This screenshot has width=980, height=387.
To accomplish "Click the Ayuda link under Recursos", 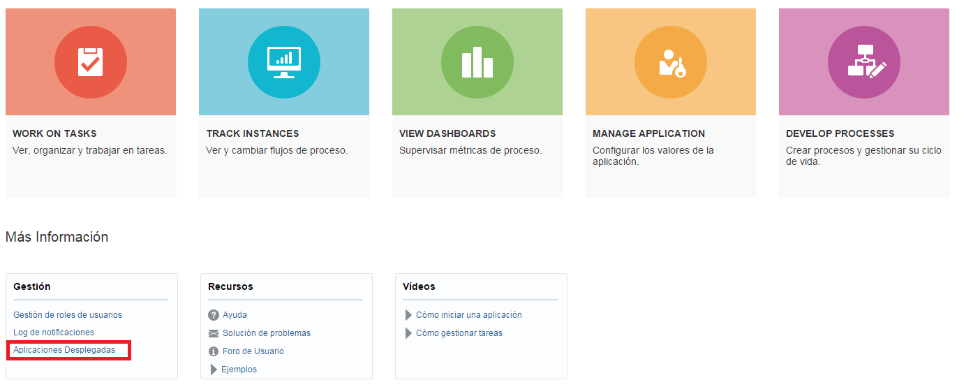I will [x=235, y=315].
